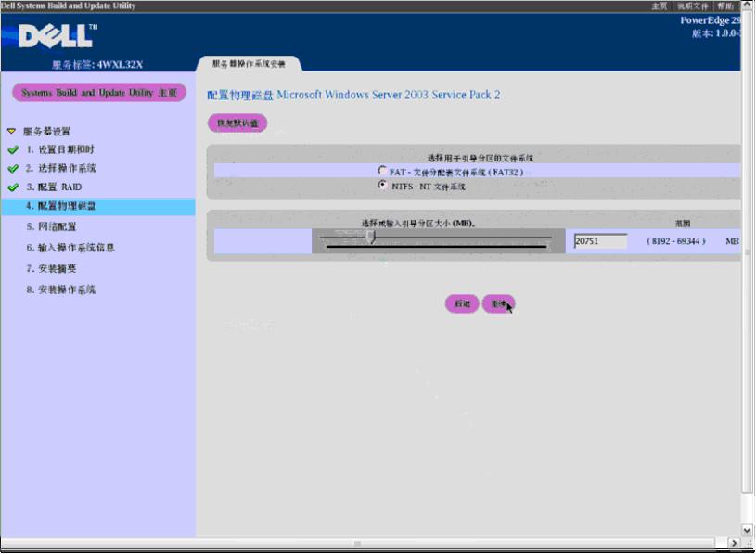Click the green checkmark next to 配置 RAID
756x554 pixels.
pos(14,187)
